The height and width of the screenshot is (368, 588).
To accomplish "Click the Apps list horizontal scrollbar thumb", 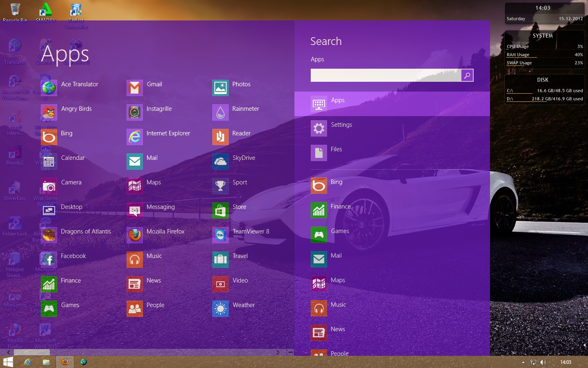I will click(x=31, y=352).
